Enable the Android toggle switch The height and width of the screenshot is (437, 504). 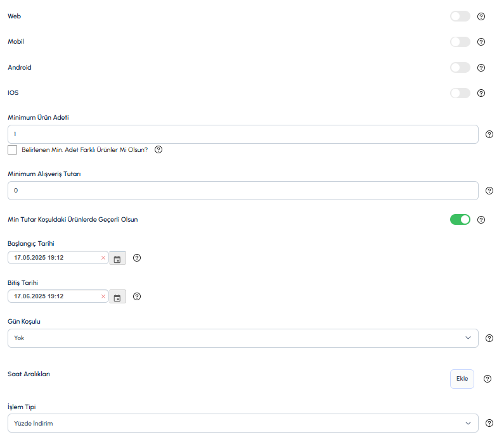(460, 67)
